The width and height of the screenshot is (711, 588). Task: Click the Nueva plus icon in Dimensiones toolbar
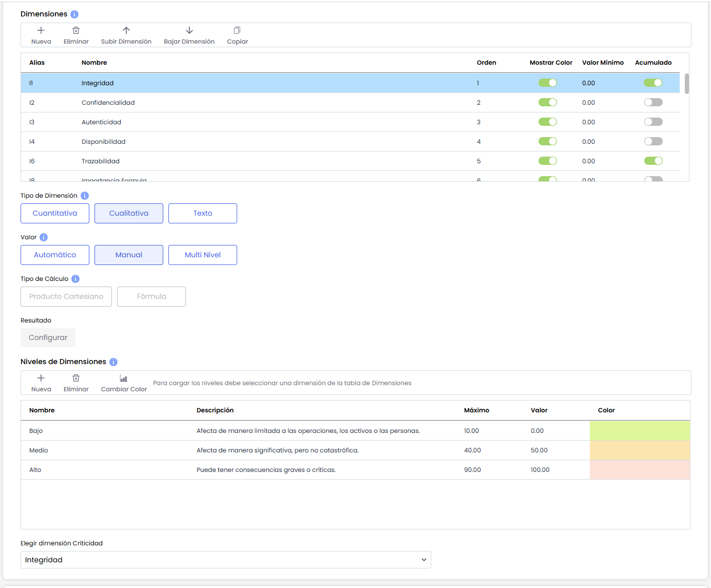click(41, 31)
